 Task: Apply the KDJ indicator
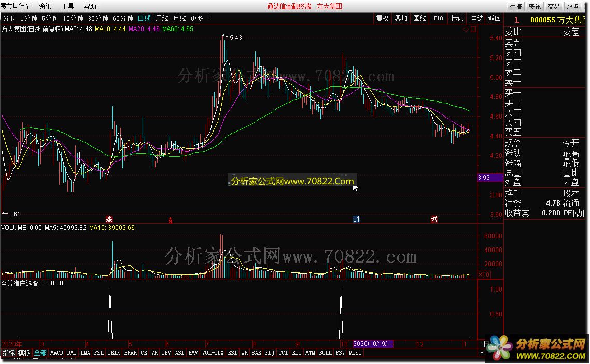[x=270, y=353]
